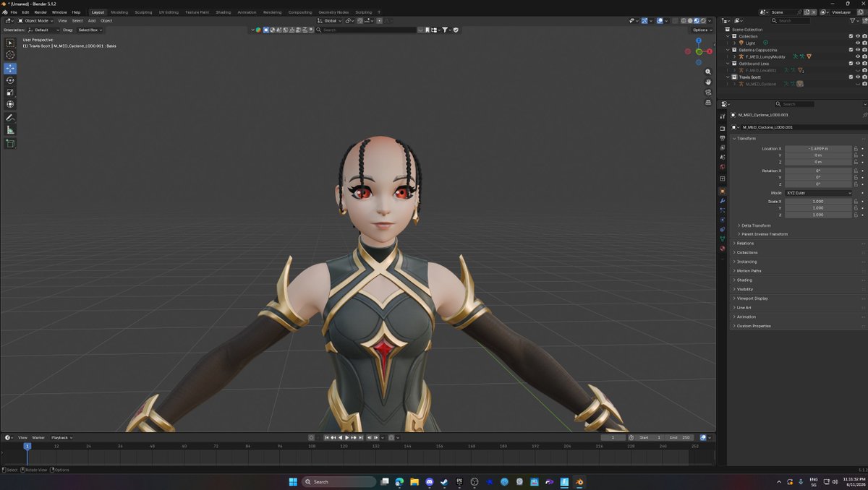Jump to the timeline start frame
This screenshot has height=490, width=868.
(327, 437)
